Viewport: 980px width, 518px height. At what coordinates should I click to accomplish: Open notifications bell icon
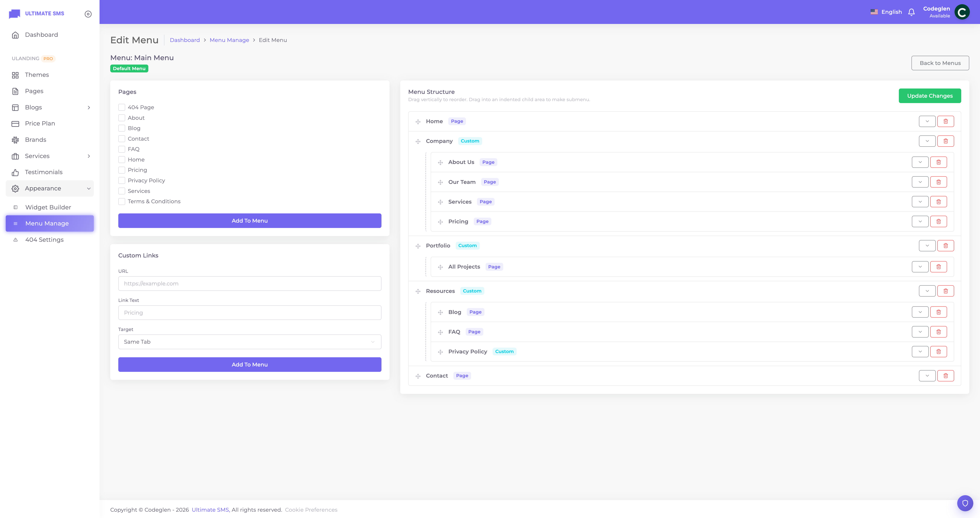911,12
